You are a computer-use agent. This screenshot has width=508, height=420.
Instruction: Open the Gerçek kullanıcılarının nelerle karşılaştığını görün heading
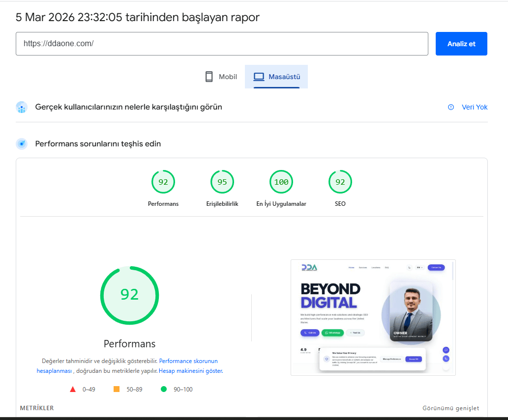[x=128, y=107]
